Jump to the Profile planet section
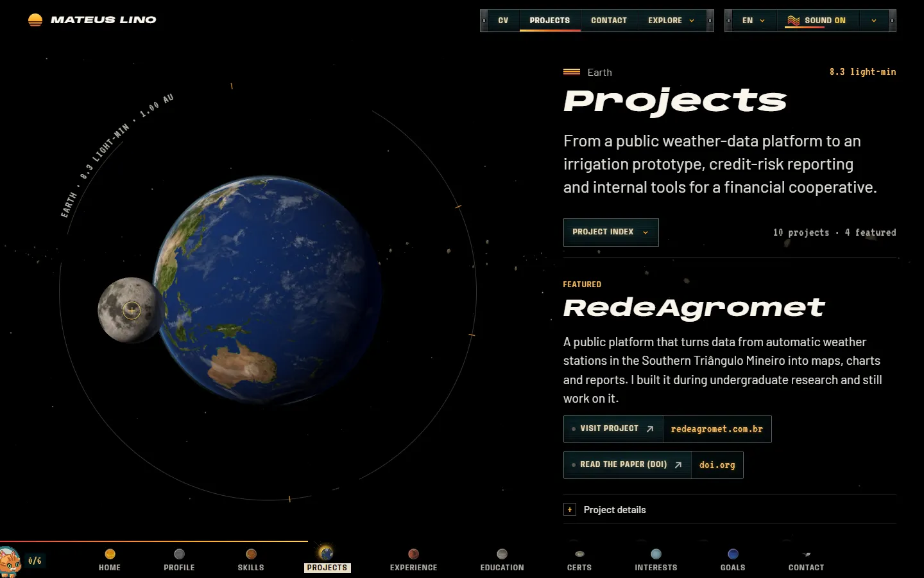Image resolution: width=924 pixels, height=578 pixels. pos(179,559)
